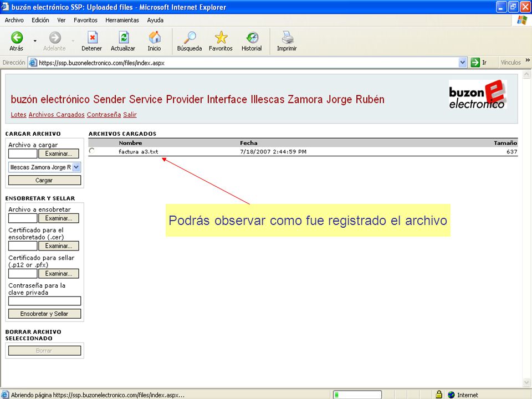
Task: Click the Windows flag logo throbber
Action: tap(522, 20)
